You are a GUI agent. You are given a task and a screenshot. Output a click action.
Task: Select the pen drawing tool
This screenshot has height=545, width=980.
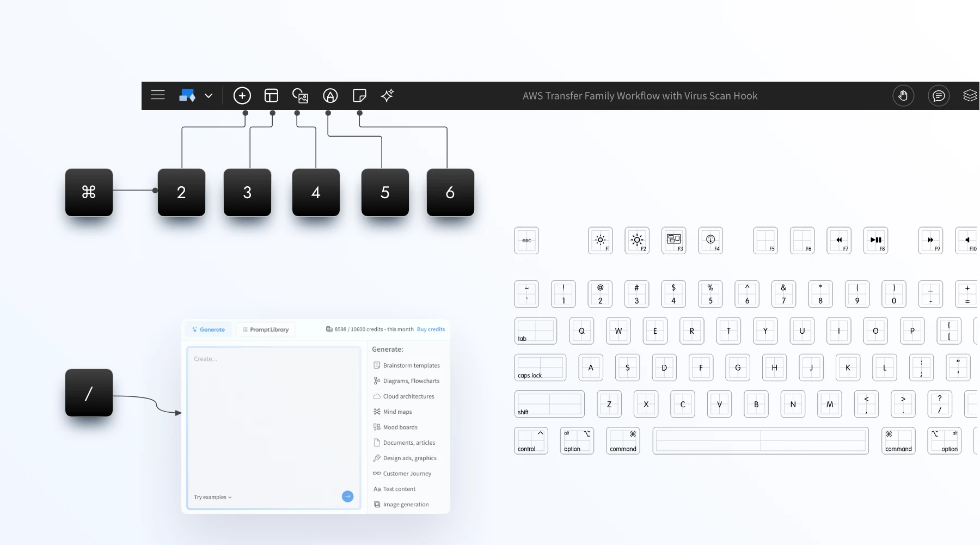tap(330, 95)
